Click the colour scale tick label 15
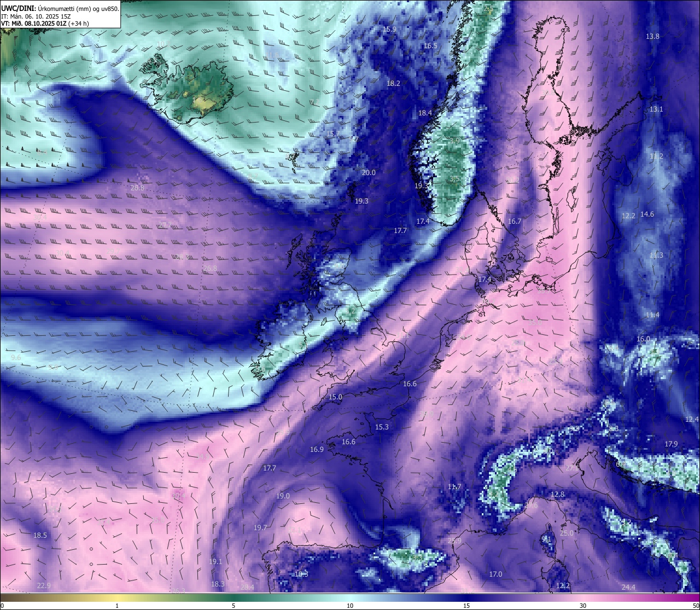Image resolution: width=700 pixels, height=610 pixels. point(466,606)
